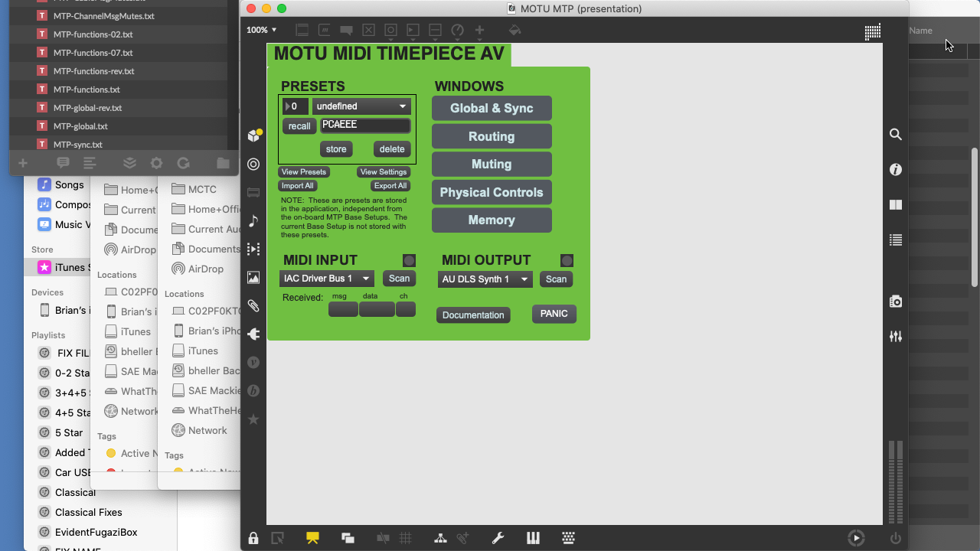Open the Routing window
This screenshot has width=980, height=551.
tap(492, 136)
